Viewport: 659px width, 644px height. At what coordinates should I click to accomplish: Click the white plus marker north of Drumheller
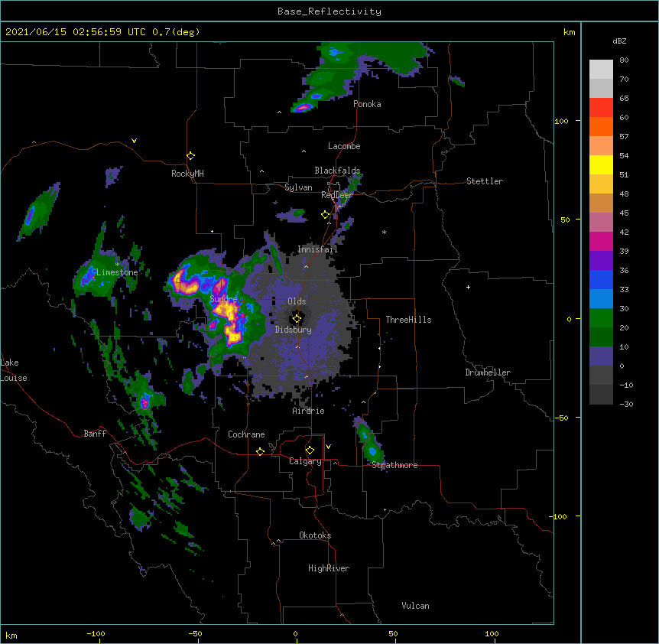pos(468,287)
